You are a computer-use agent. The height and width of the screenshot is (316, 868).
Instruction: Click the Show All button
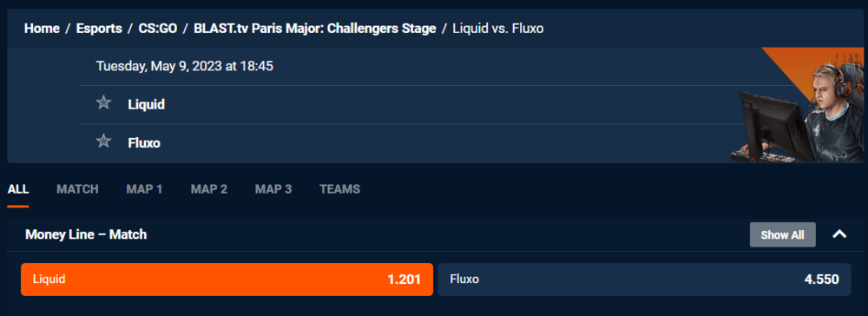(x=782, y=234)
